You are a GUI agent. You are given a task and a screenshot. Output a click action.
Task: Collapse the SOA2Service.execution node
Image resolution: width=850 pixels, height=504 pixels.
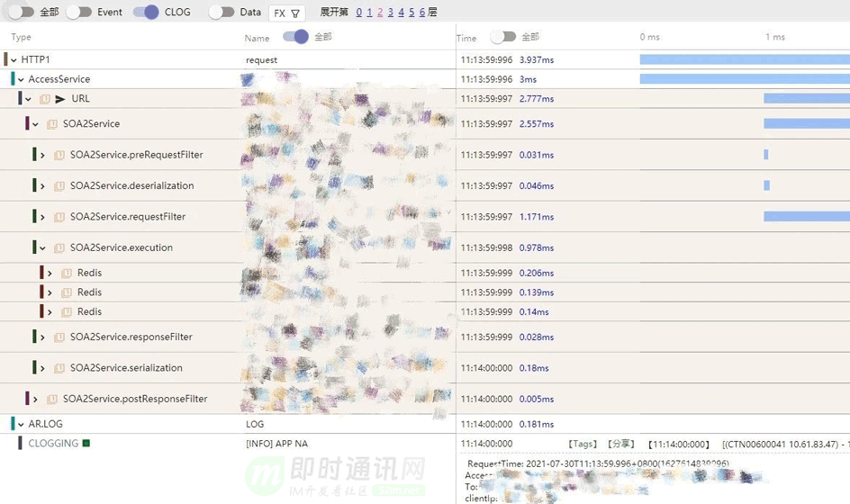tap(42, 248)
